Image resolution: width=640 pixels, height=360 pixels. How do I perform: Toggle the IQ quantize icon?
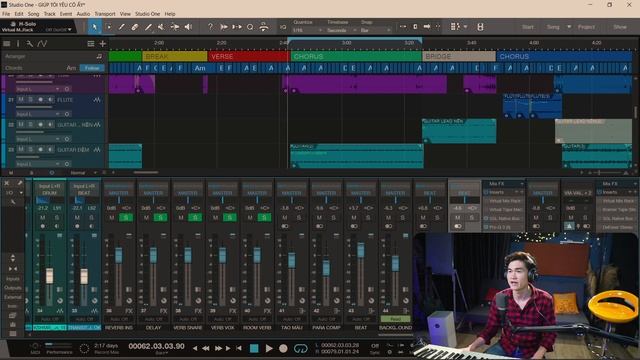(x=283, y=27)
